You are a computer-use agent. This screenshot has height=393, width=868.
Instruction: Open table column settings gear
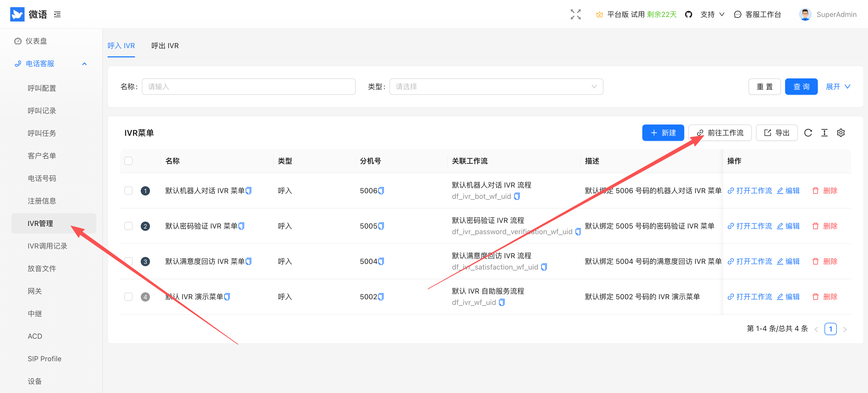pyautogui.click(x=841, y=132)
